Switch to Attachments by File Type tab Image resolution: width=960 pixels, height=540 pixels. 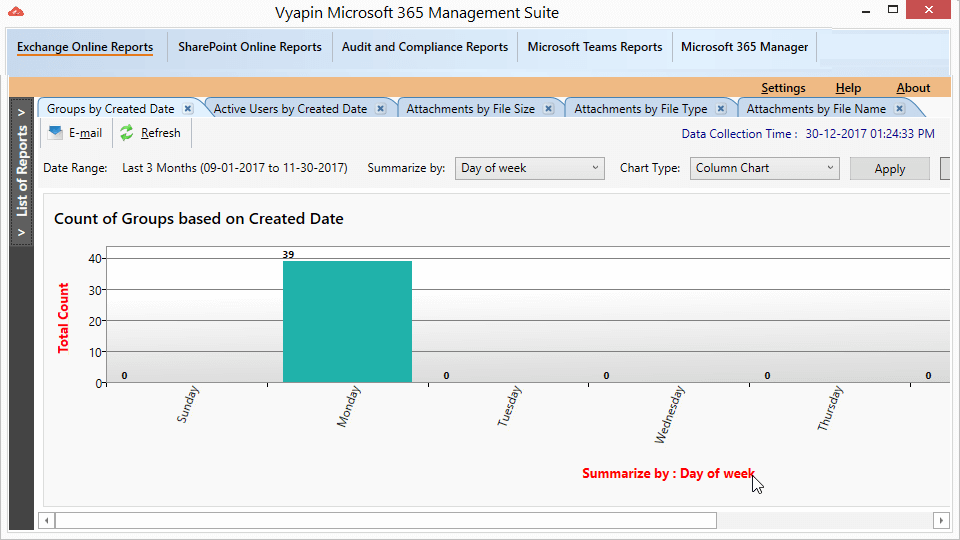(x=640, y=108)
